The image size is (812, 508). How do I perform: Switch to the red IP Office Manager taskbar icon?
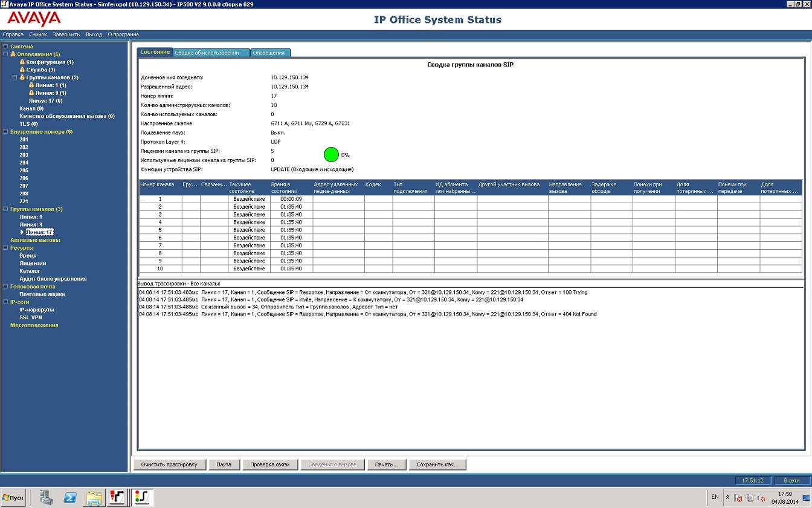(117, 497)
